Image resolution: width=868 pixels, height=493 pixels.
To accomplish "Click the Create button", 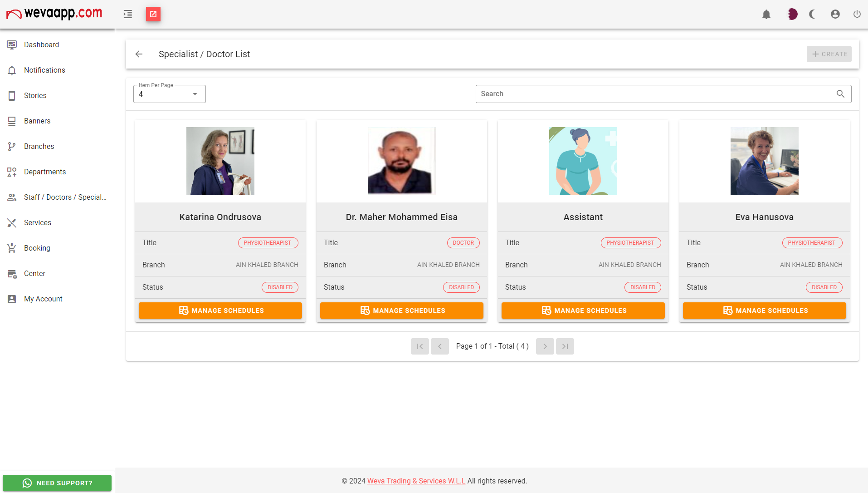I will click(x=829, y=54).
